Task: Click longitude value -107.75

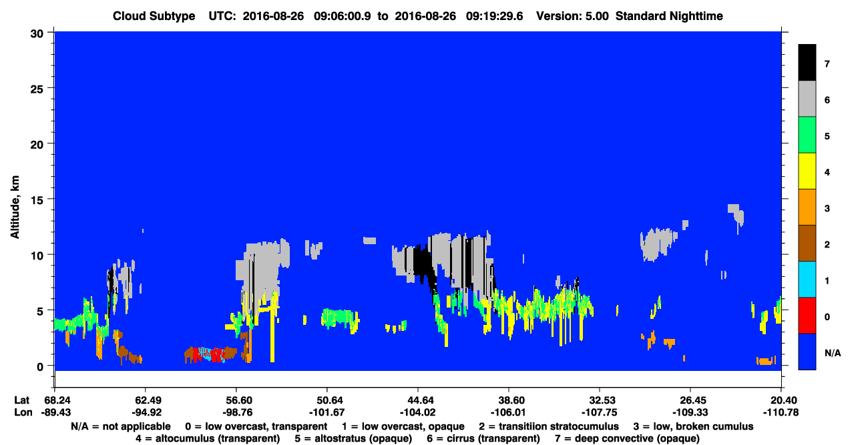Action: click(600, 413)
